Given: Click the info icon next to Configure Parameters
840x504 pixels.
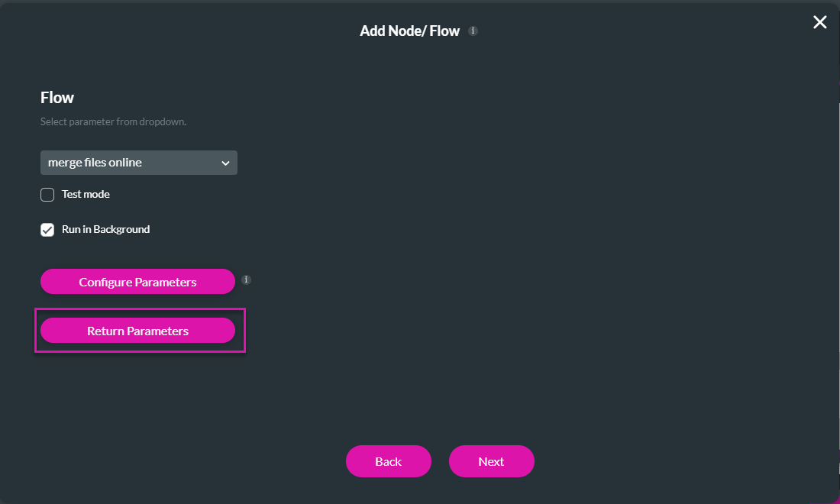Looking at the screenshot, I should (246, 280).
